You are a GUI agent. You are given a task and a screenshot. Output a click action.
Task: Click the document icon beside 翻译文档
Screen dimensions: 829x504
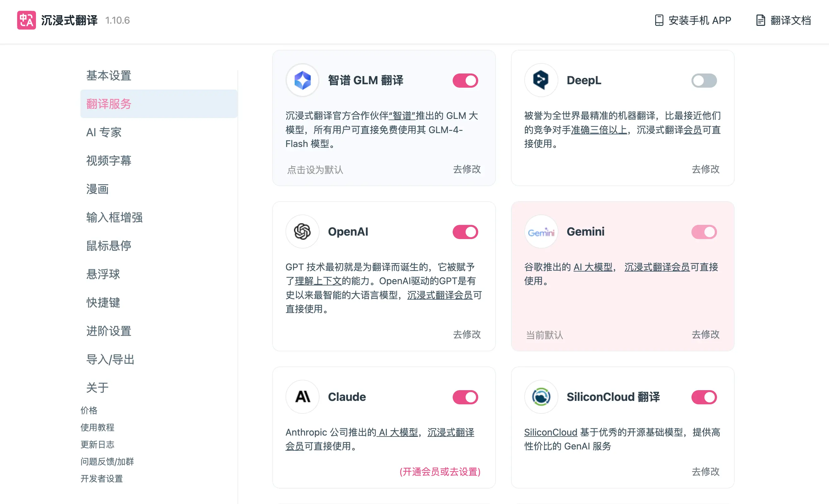pos(760,20)
